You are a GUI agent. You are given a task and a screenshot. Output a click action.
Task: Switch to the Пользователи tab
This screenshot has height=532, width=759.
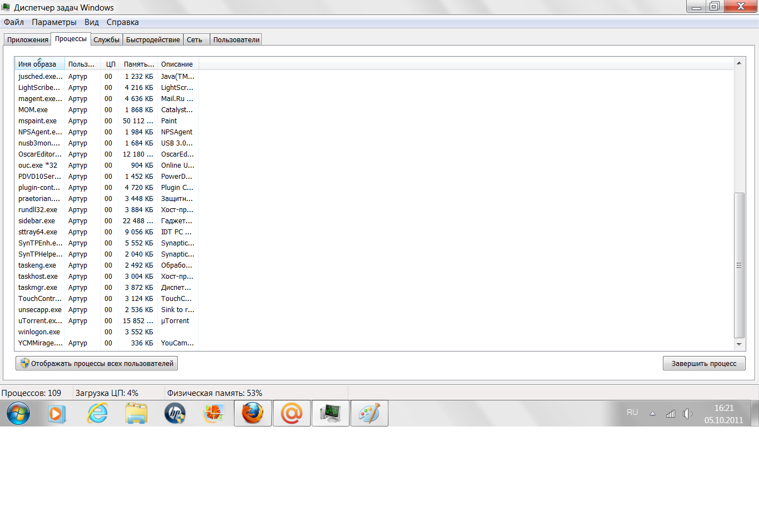[x=236, y=40]
